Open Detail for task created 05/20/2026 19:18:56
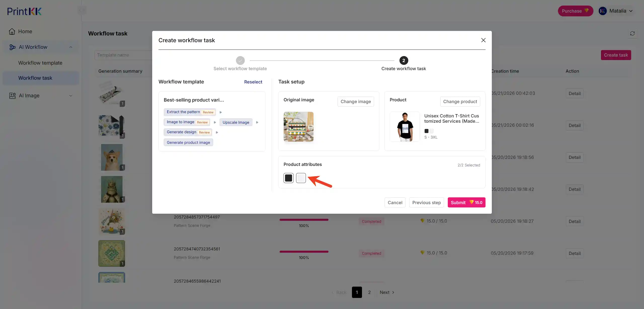The width and height of the screenshot is (644, 309). [575, 157]
